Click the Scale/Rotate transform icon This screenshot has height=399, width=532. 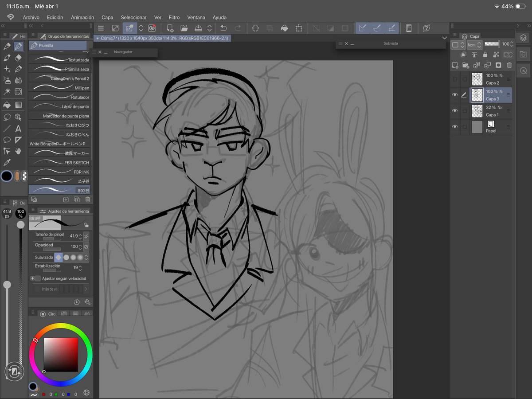[x=298, y=28]
